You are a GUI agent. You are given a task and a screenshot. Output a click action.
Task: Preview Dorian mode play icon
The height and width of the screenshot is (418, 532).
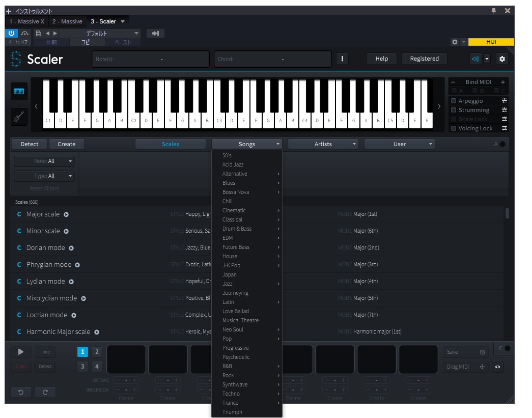coord(71,248)
